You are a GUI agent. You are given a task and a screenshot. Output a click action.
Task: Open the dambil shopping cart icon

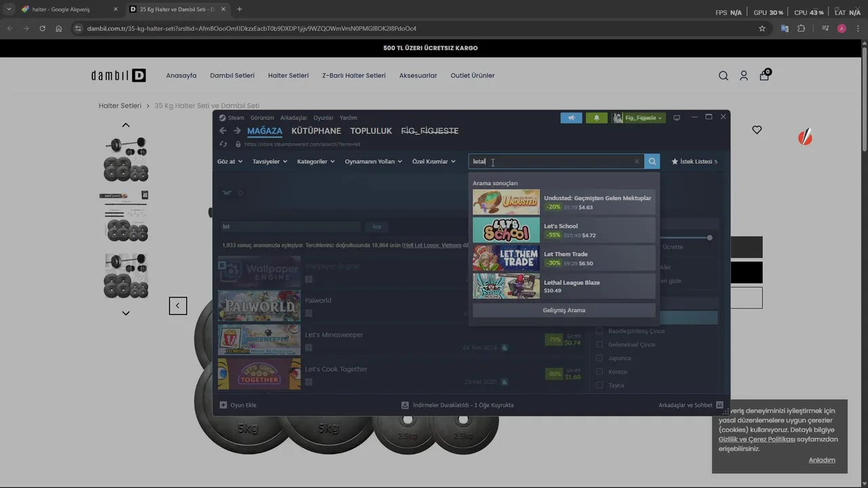(764, 75)
